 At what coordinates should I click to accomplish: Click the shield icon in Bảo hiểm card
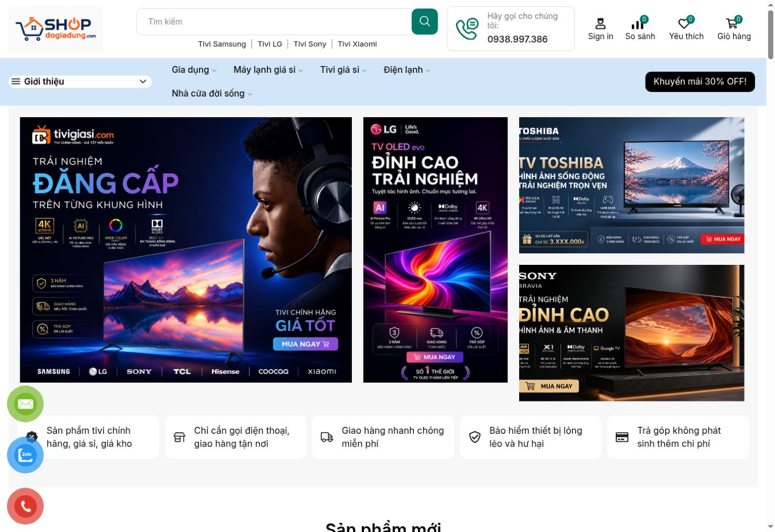pos(474,437)
